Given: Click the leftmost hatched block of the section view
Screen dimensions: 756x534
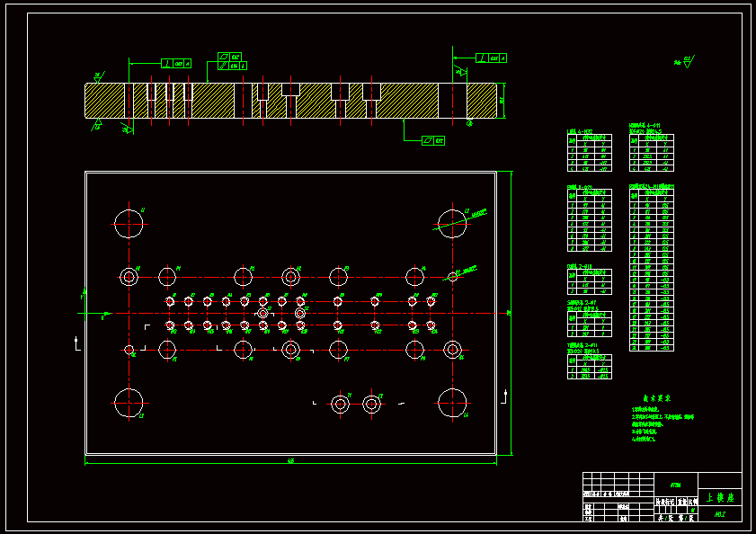Looking at the screenshot, I should [104, 101].
